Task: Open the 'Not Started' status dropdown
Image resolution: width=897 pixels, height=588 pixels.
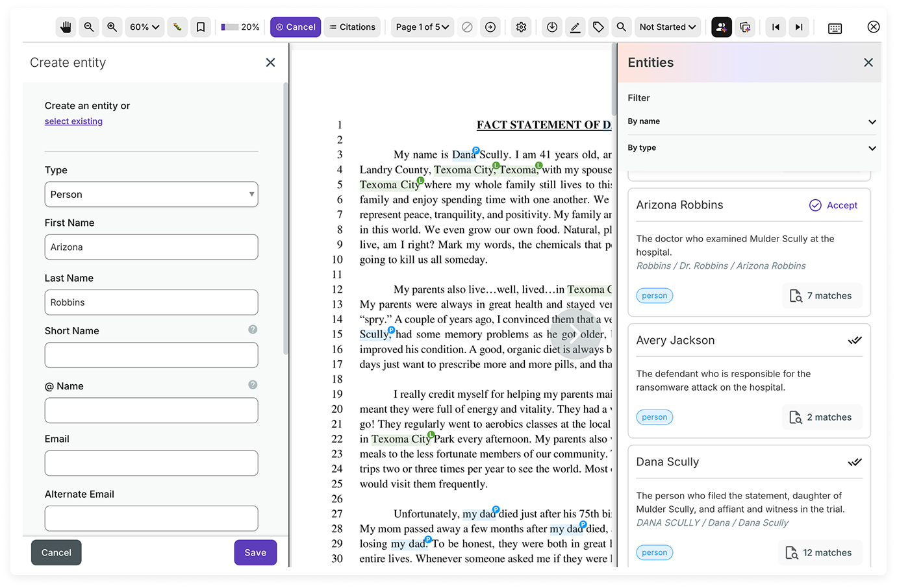Action: click(x=668, y=27)
